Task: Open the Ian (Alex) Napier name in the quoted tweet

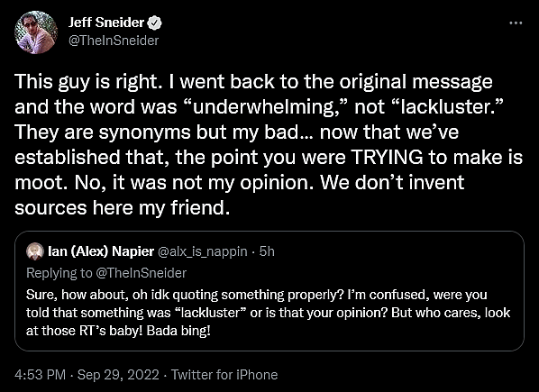Action: point(101,251)
